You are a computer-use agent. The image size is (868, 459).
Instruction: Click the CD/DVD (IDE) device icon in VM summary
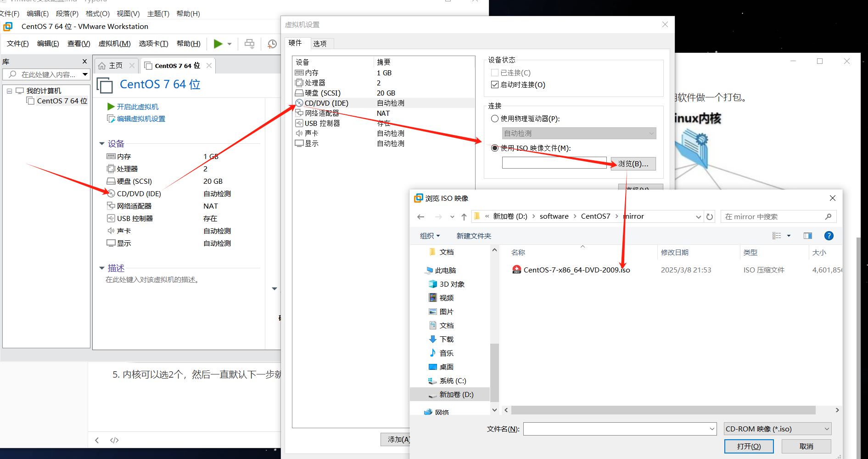[x=111, y=193]
